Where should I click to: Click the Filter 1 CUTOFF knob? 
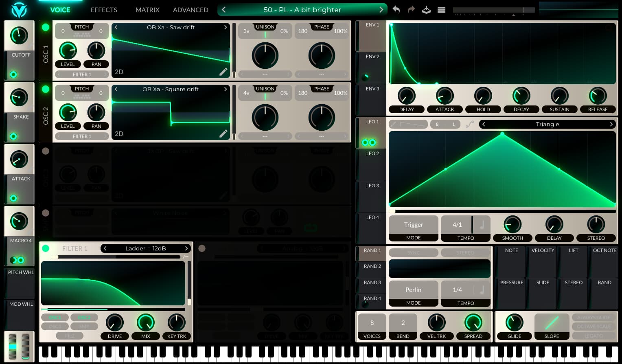pos(19,36)
